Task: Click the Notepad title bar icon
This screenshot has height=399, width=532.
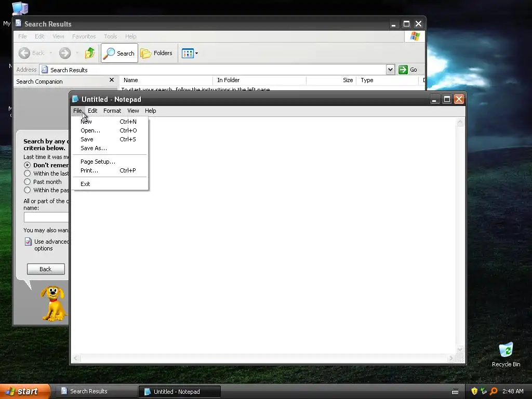Action: click(x=75, y=99)
